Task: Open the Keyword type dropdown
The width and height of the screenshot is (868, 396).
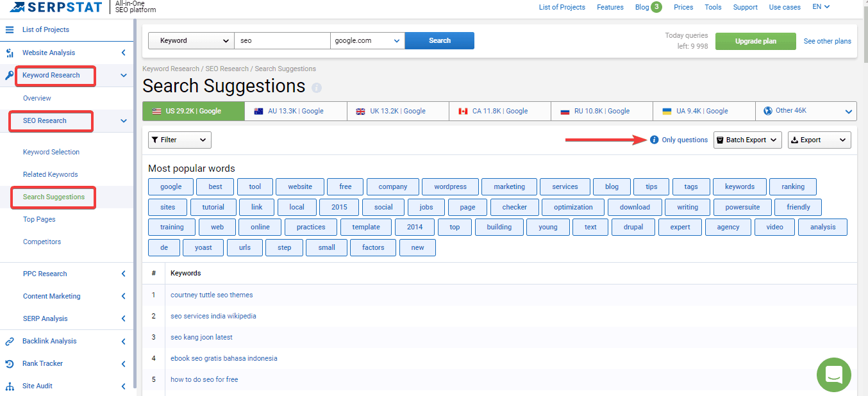Action: click(x=190, y=40)
